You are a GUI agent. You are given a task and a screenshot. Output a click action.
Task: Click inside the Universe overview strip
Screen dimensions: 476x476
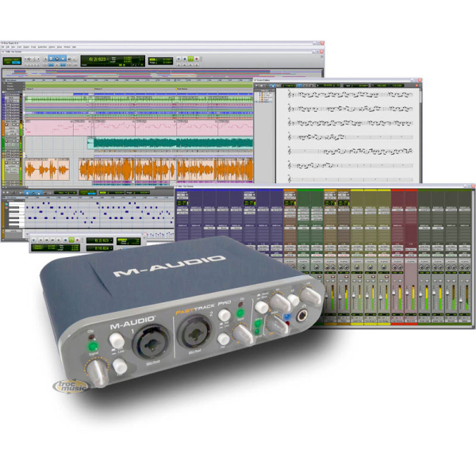coord(162,73)
